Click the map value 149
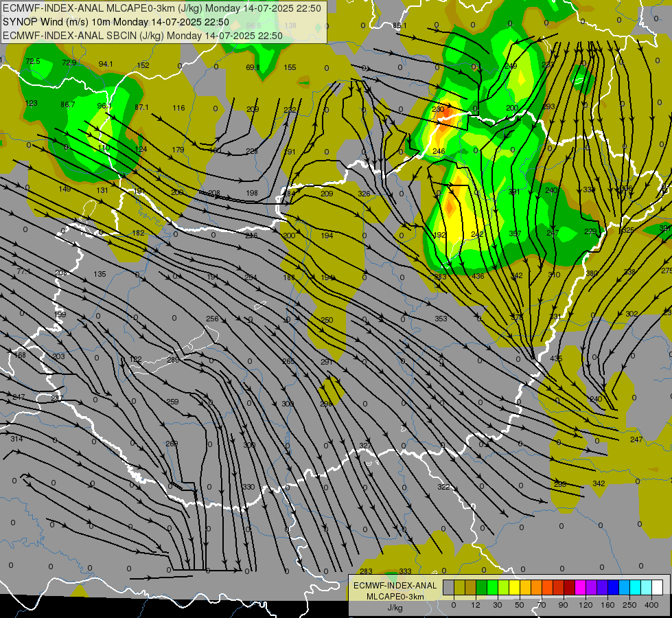 coord(65,189)
